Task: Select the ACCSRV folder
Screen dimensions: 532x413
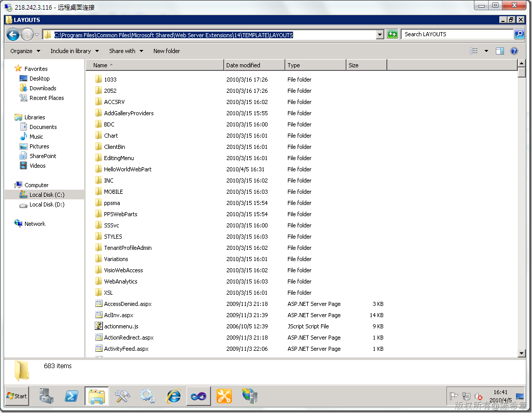Action: (x=114, y=102)
